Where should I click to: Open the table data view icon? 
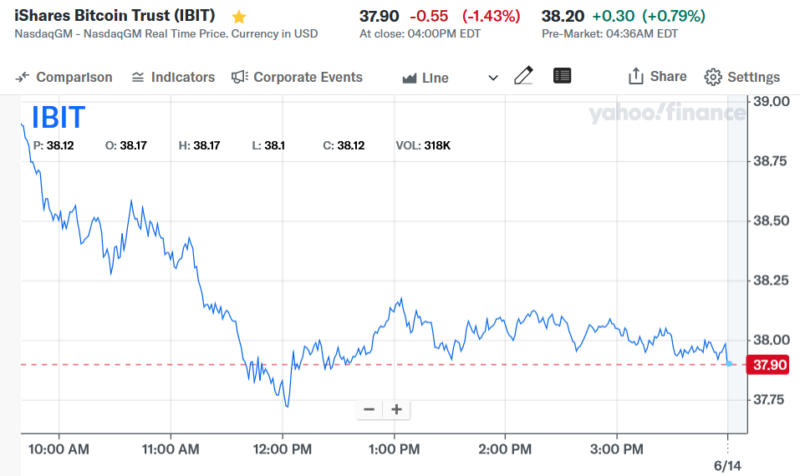(x=562, y=76)
